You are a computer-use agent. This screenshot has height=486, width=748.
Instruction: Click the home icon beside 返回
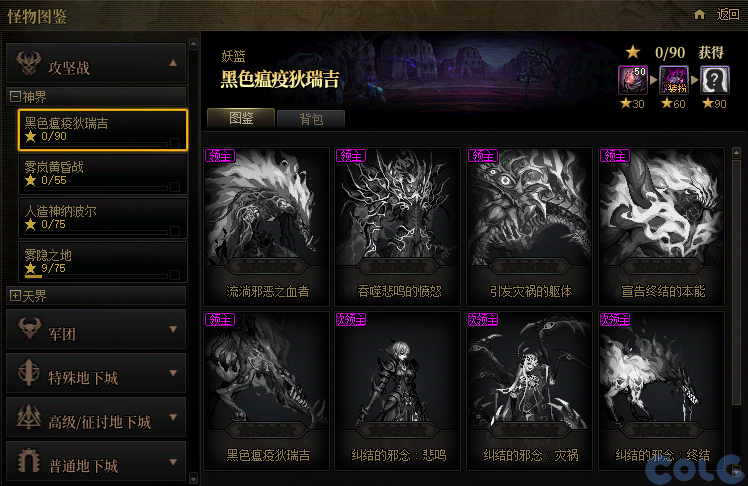pos(699,14)
